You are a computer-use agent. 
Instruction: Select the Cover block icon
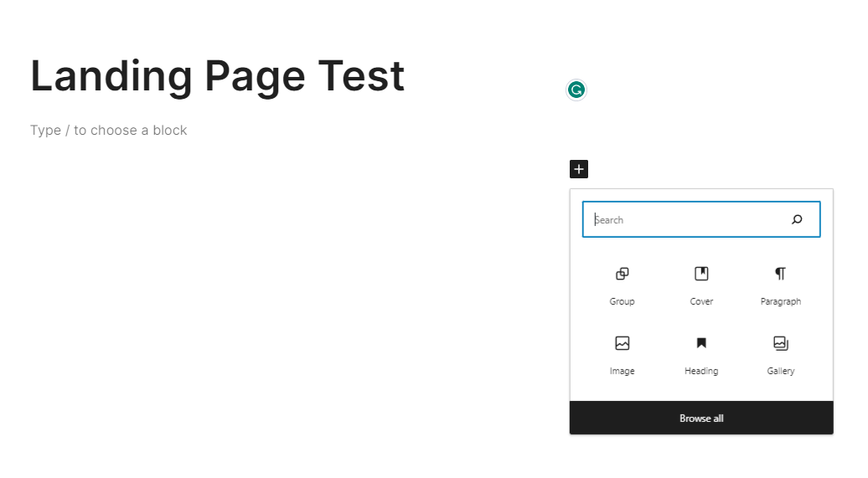tap(701, 274)
